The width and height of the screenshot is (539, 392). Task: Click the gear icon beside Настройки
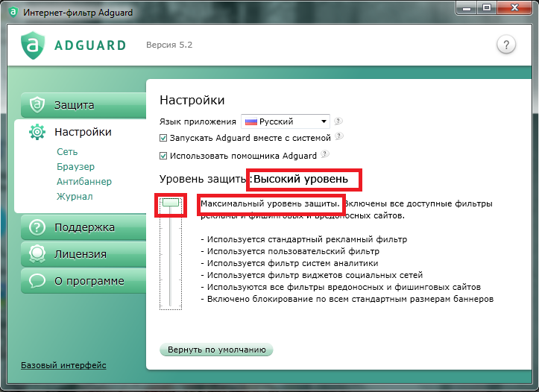(x=37, y=132)
